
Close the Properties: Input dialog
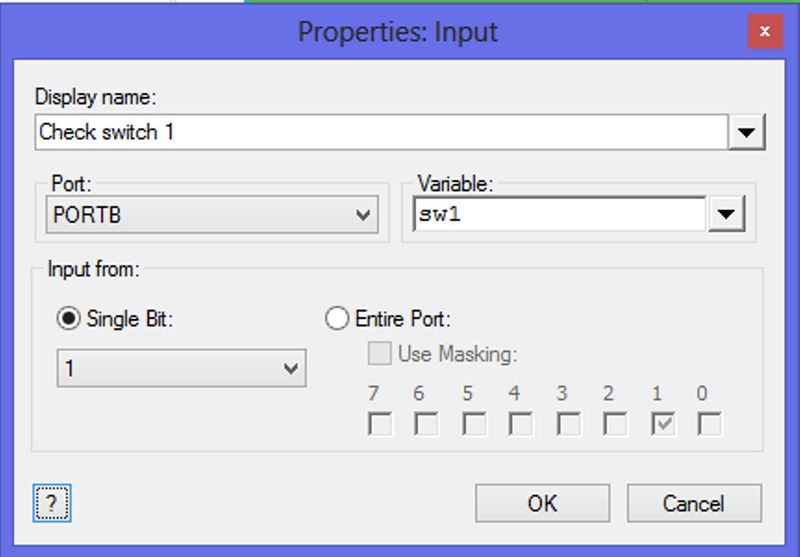tap(764, 32)
